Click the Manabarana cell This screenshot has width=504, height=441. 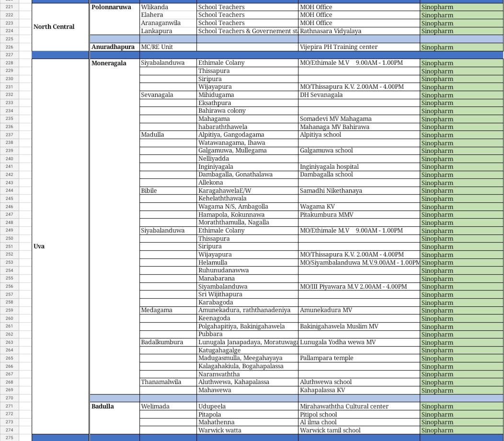[x=248, y=278]
